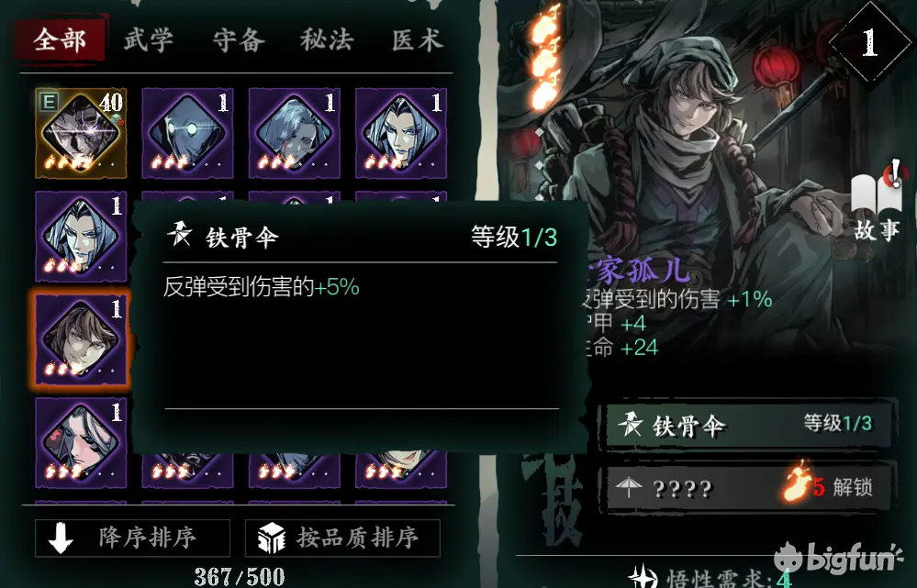
Task: Click the umbrella icon beside ????
Action: [628, 487]
